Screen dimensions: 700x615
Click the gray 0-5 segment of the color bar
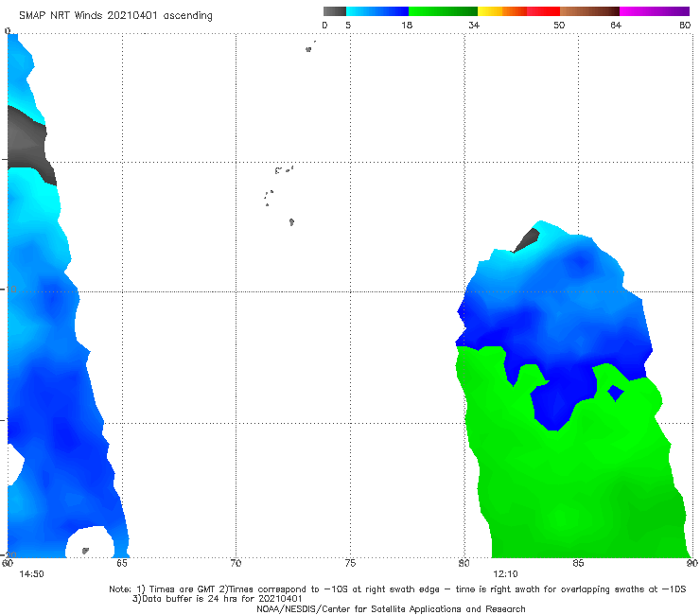point(334,11)
